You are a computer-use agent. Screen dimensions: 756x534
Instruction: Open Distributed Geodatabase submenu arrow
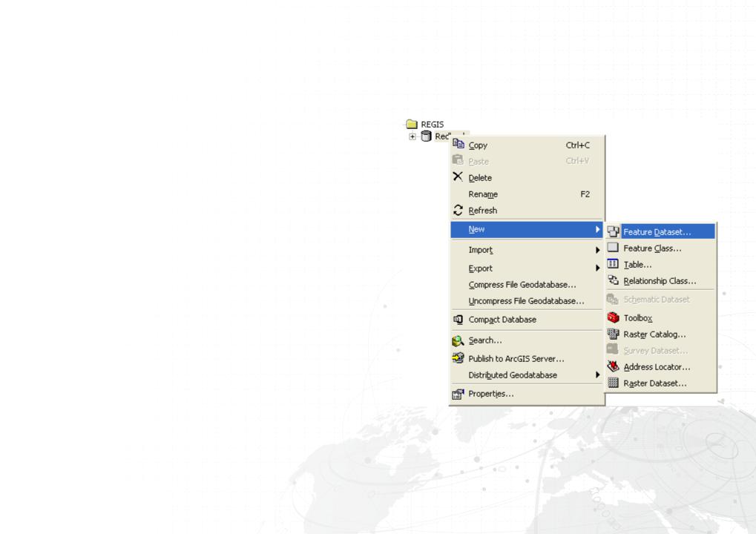[597, 375]
